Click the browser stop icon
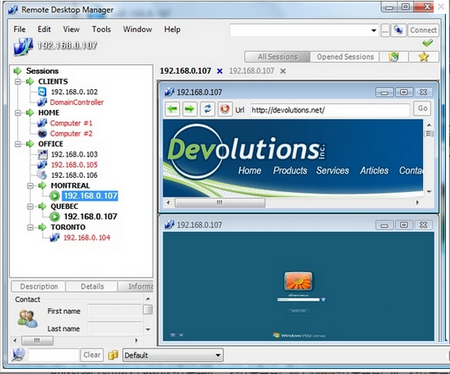The height and width of the screenshot is (374, 450). (x=225, y=109)
